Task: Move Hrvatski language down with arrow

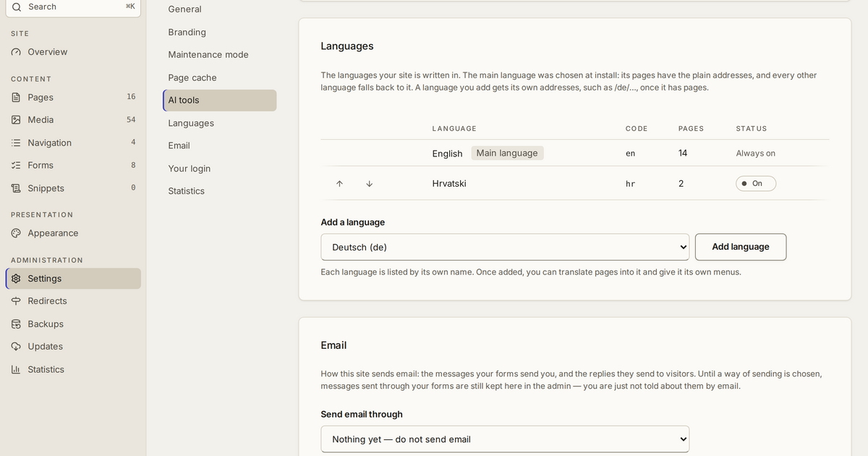Action: [x=370, y=184]
